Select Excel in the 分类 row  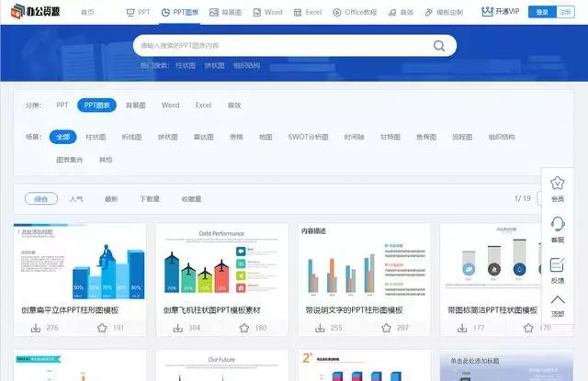(203, 106)
